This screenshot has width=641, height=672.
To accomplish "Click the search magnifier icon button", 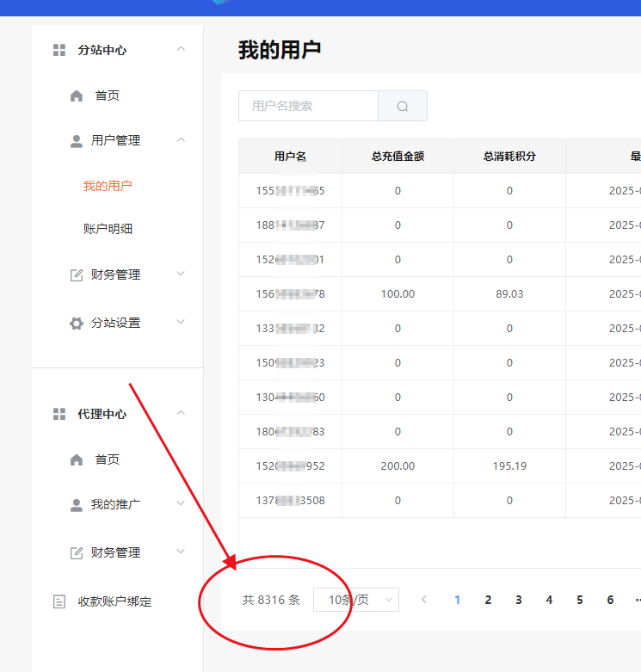I will tap(403, 107).
